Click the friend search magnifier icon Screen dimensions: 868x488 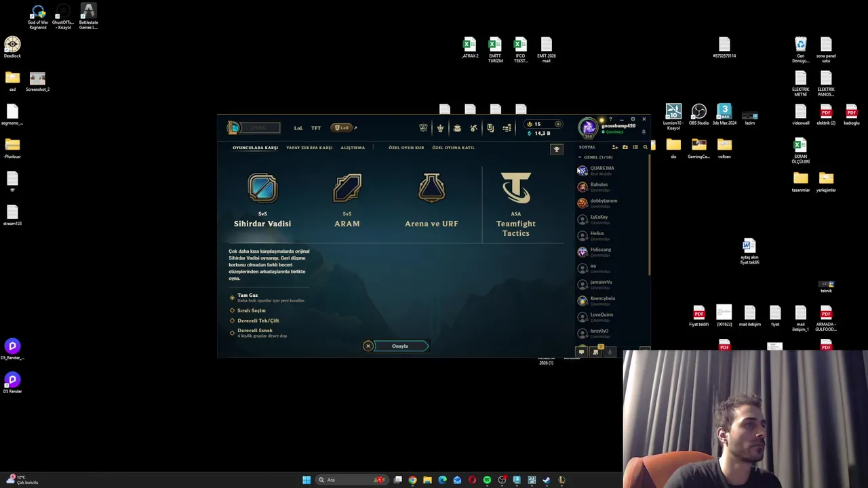point(645,147)
